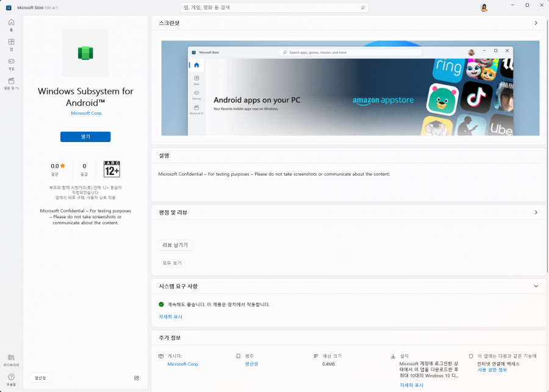The image size is (549, 392).
Task: Open the Microsoft Corp. publisher link in additional info
Action: pos(183,364)
